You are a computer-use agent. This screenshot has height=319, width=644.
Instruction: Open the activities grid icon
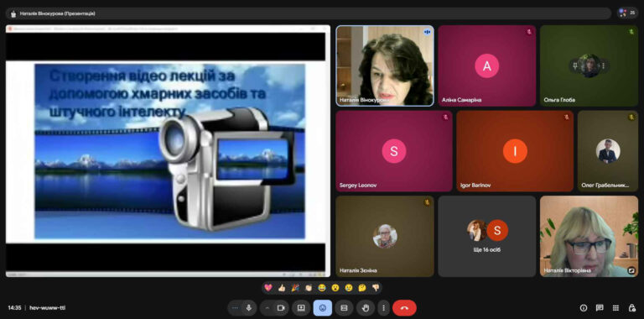coord(615,307)
